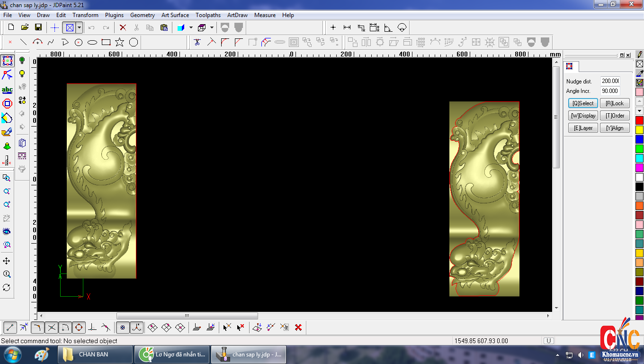
Task: Select the star shape drawing tool
Action: [x=119, y=42]
